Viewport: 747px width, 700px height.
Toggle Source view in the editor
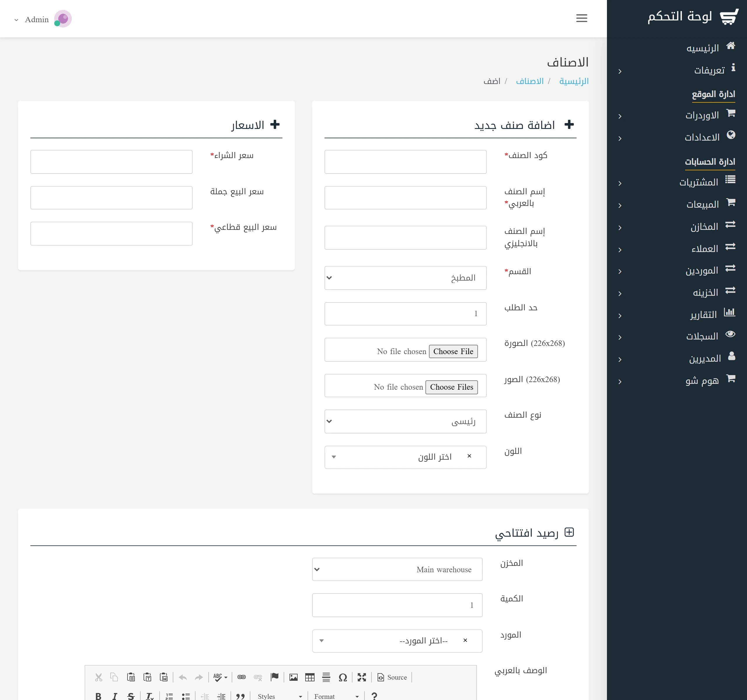point(392,677)
